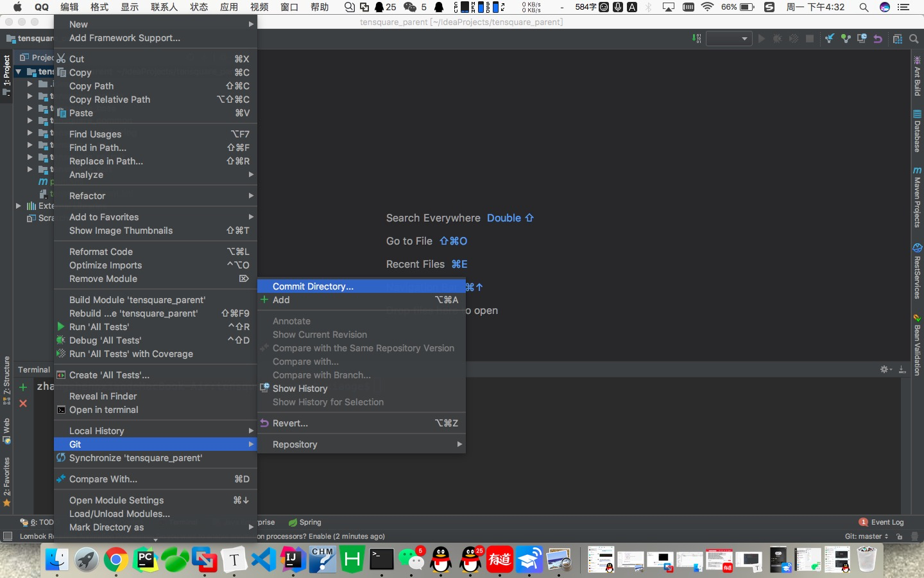Open Local History submenu
This screenshot has height=578, width=924.
[x=156, y=431]
